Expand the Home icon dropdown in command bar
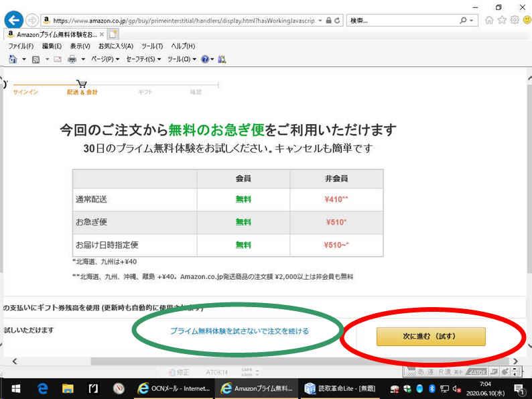This screenshot has width=532, height=399. pos(23,60)
